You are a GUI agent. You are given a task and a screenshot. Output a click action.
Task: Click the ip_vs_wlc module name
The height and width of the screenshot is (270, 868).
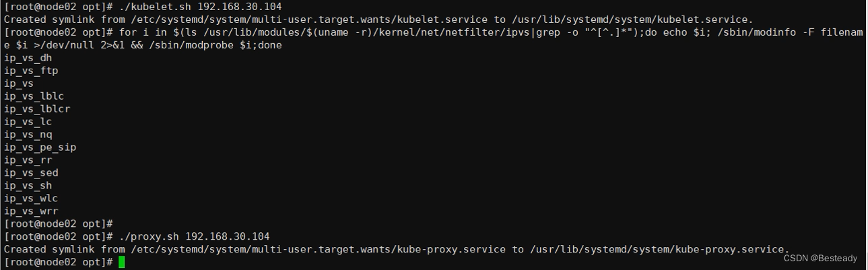pos(31,199)
